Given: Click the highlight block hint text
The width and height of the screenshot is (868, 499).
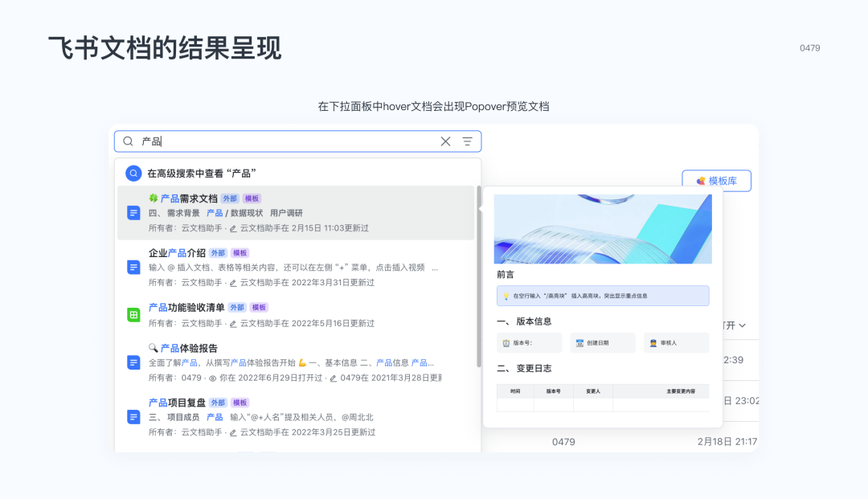Looking at the screenshot, I should [x=580, y=296].
